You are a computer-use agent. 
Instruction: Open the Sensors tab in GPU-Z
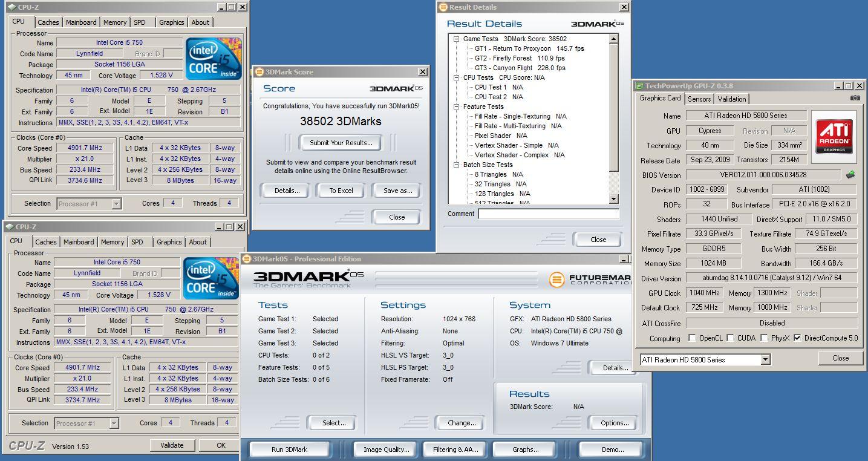699,99
